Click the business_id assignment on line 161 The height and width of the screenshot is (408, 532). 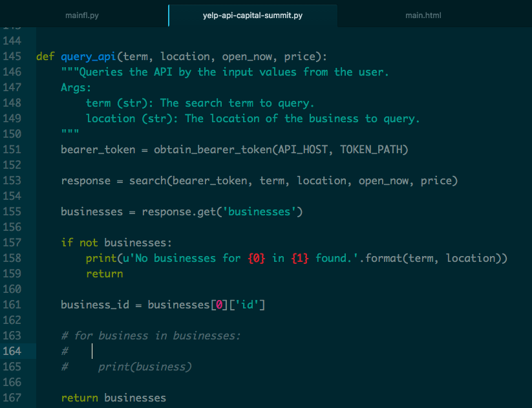pyautogui.click(x=94, y=305)
